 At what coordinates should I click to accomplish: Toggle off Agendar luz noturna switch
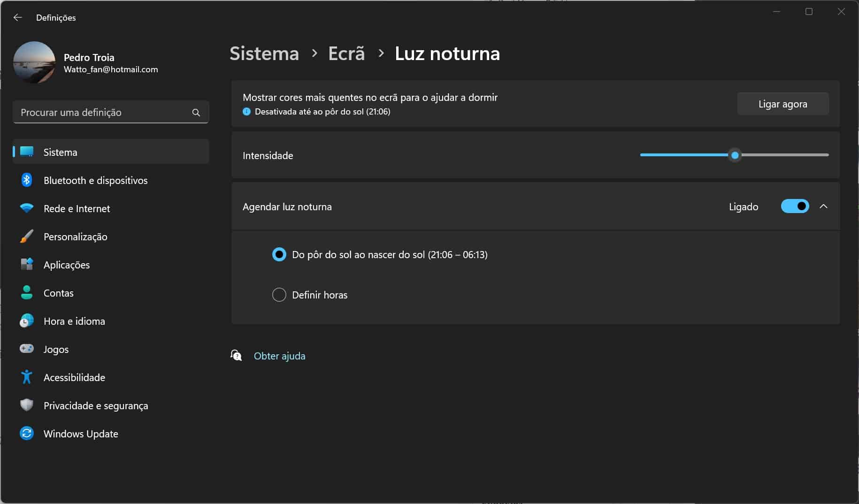[x=795, y=206]
